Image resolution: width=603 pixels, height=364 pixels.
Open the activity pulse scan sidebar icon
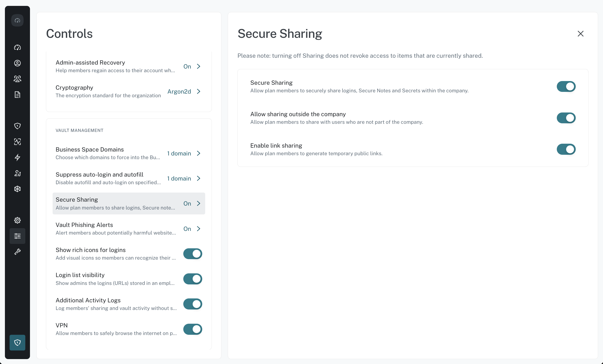pos(17,142)
